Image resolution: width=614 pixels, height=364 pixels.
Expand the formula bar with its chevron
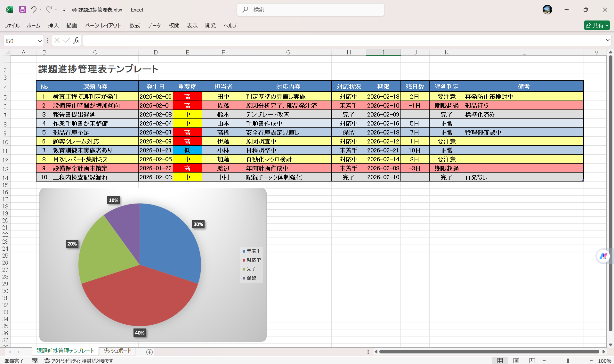point(607,40)
